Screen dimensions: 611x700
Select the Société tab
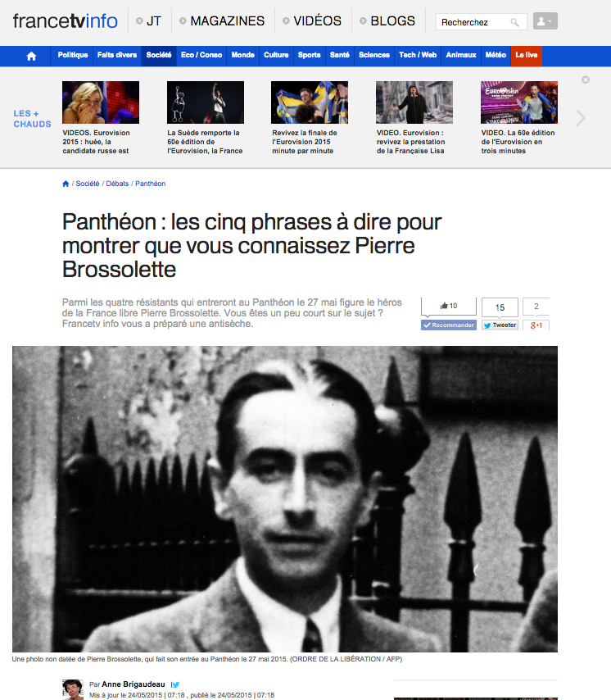click(159, 56)
